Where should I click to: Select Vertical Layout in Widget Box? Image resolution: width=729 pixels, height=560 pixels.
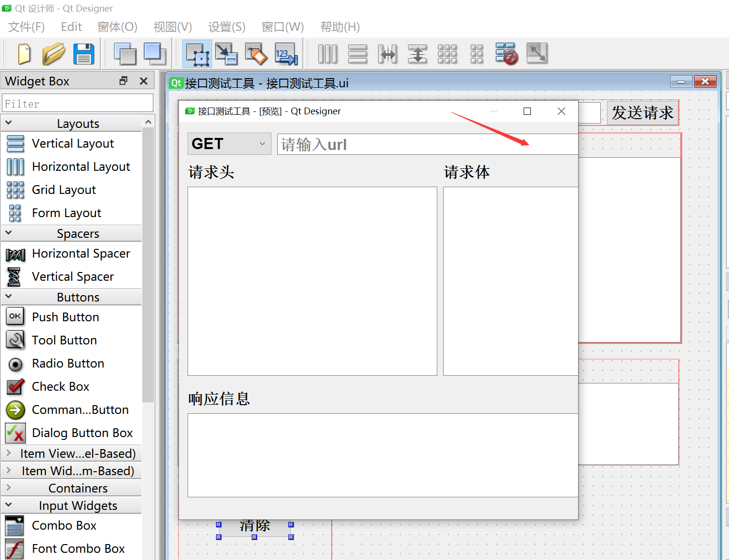tap(72, 143)
